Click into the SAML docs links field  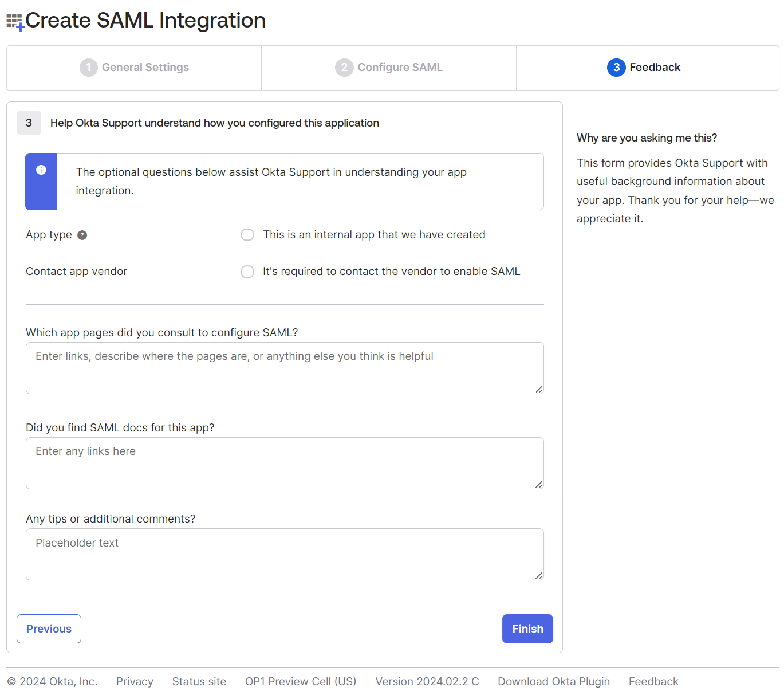(x=284, y=463)
